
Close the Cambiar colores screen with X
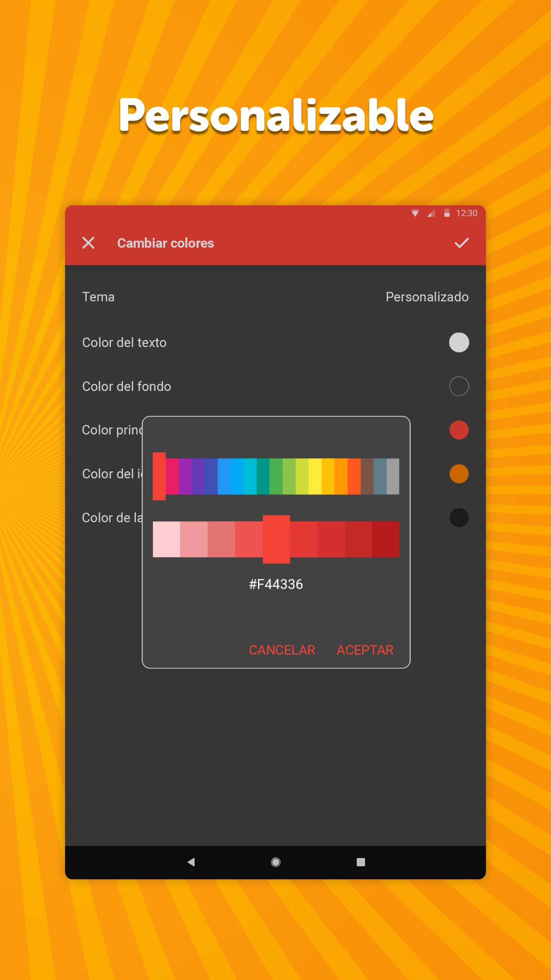click(x=88, y=243)
